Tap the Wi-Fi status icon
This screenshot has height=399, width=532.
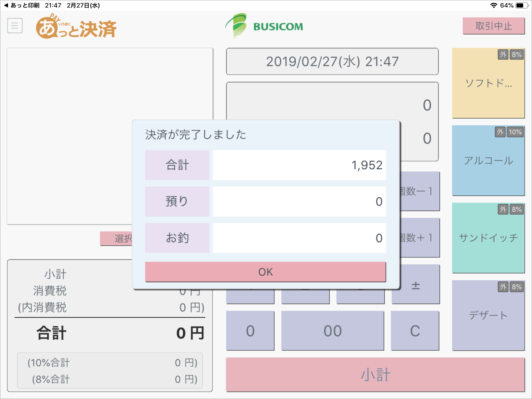click(x=493, y=5)
